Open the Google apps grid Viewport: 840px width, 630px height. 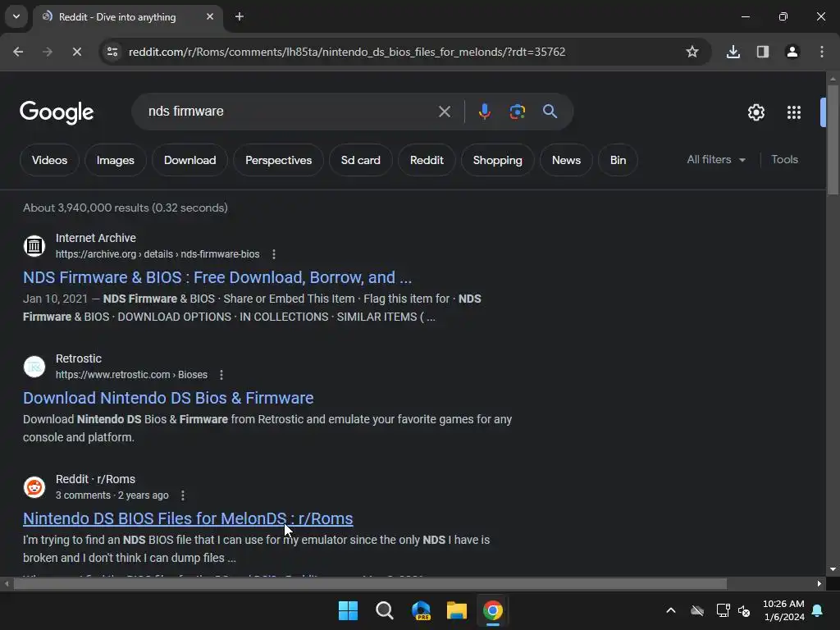pyautogui.click(x=794, y=112)
